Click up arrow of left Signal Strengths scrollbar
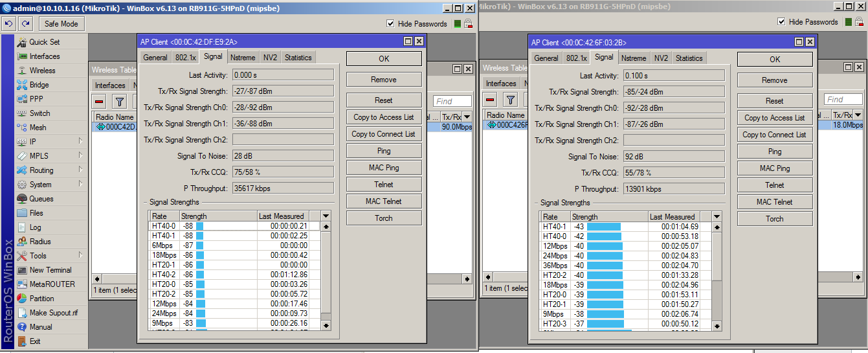The height and width of the screenshot is (353, 868). click(326, 227)
